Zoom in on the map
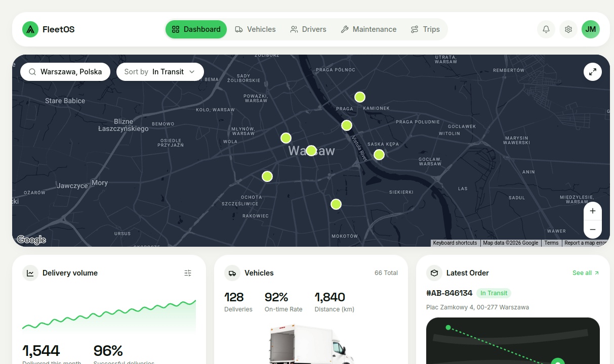Viewport: 614px width, 364px height. point(593,211)
